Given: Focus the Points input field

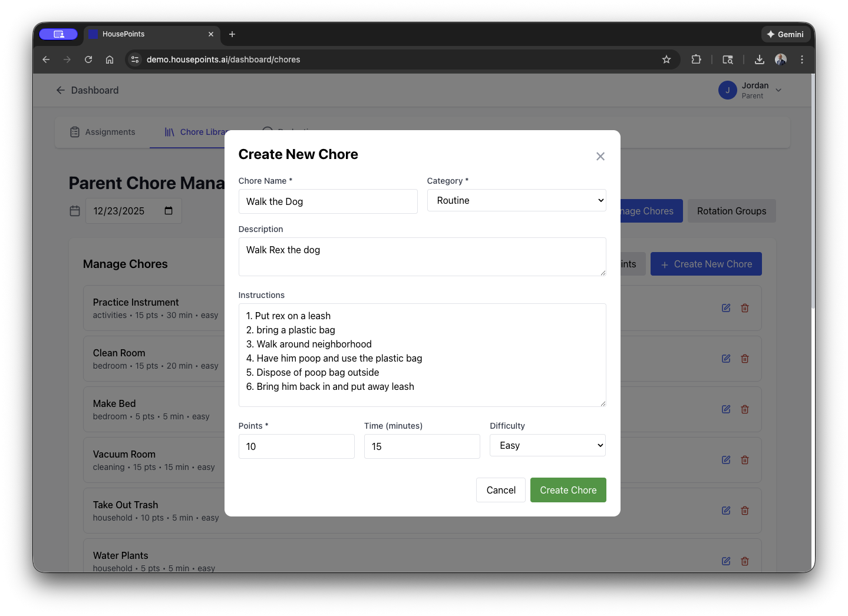Looking at the screenshot, I should 296,446.
